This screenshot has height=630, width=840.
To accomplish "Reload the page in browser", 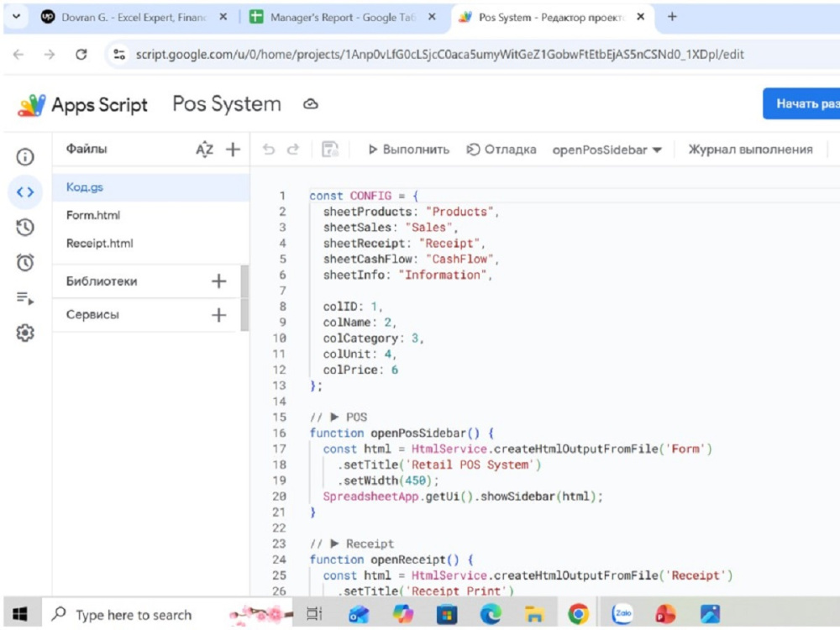I will pos(81,54).
